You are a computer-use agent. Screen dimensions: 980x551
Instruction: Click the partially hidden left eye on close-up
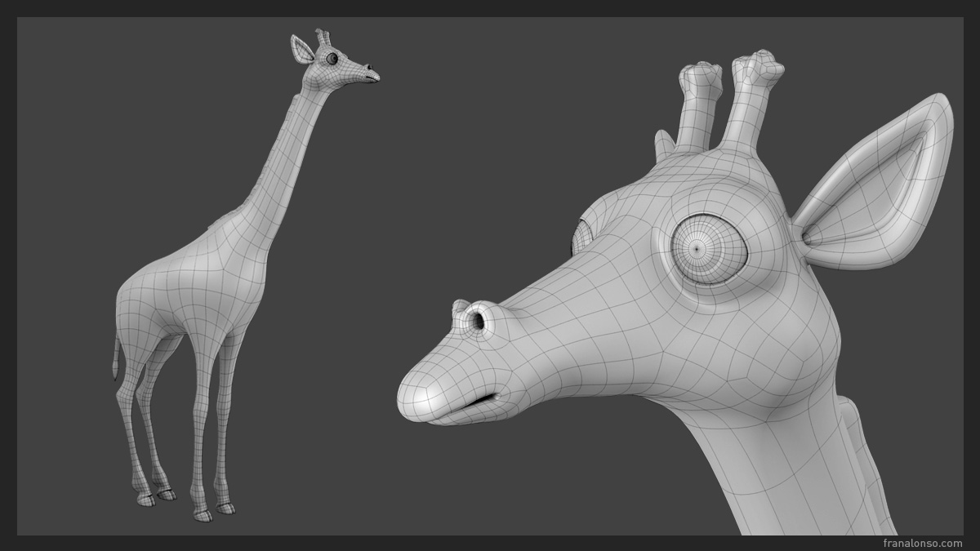[582, 237]
